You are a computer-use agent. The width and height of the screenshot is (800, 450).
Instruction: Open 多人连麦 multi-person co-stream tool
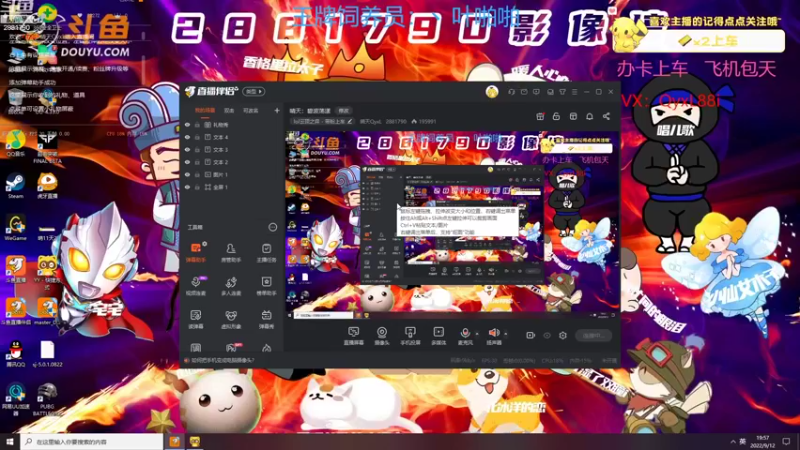(x=231, y=286)
